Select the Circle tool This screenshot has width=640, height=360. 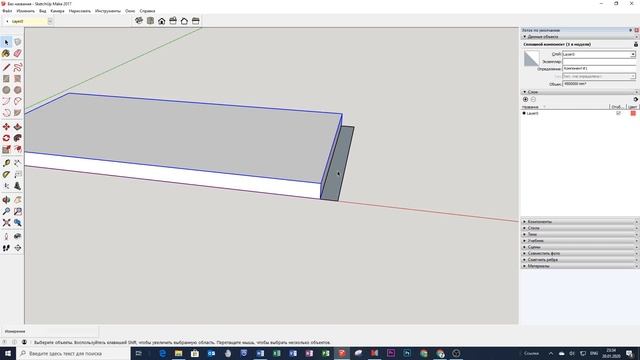[x=6, y=90]
